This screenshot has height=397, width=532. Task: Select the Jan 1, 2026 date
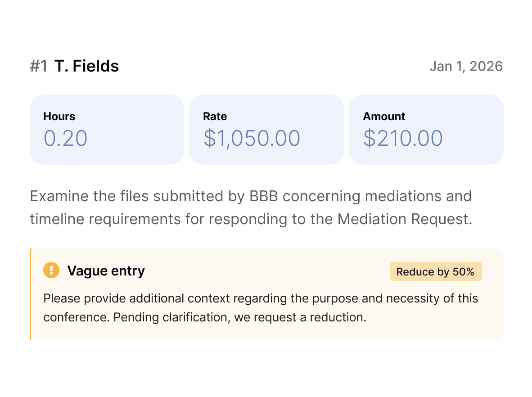(x=466, y=66)
